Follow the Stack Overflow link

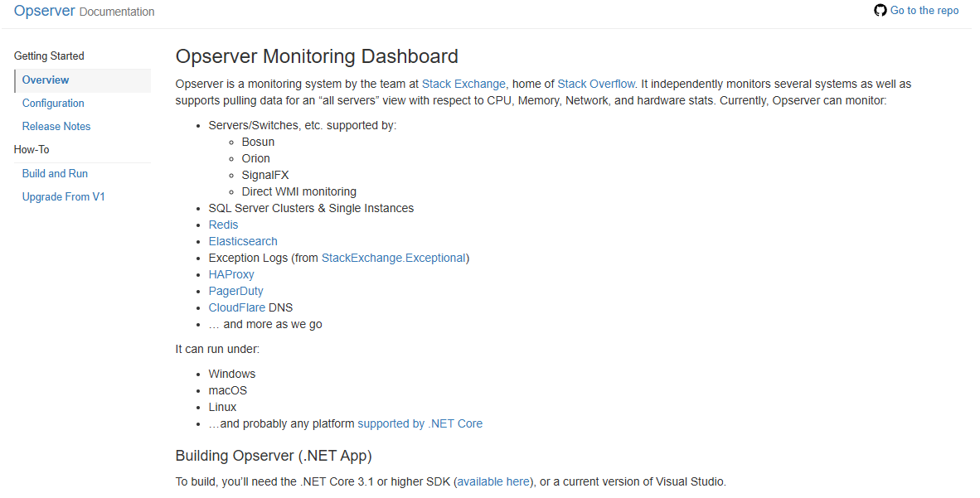tap(596, 84)
